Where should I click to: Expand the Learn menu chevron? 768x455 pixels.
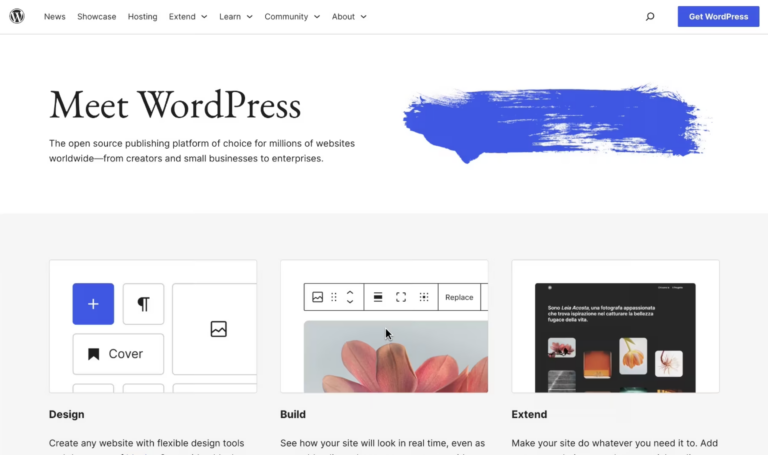tap(249, 17)
